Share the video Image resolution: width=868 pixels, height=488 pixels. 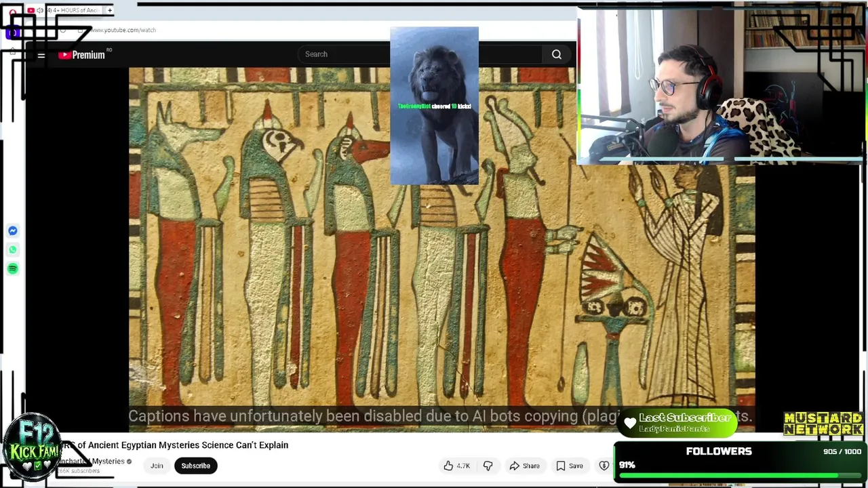[x=524, y=466]
